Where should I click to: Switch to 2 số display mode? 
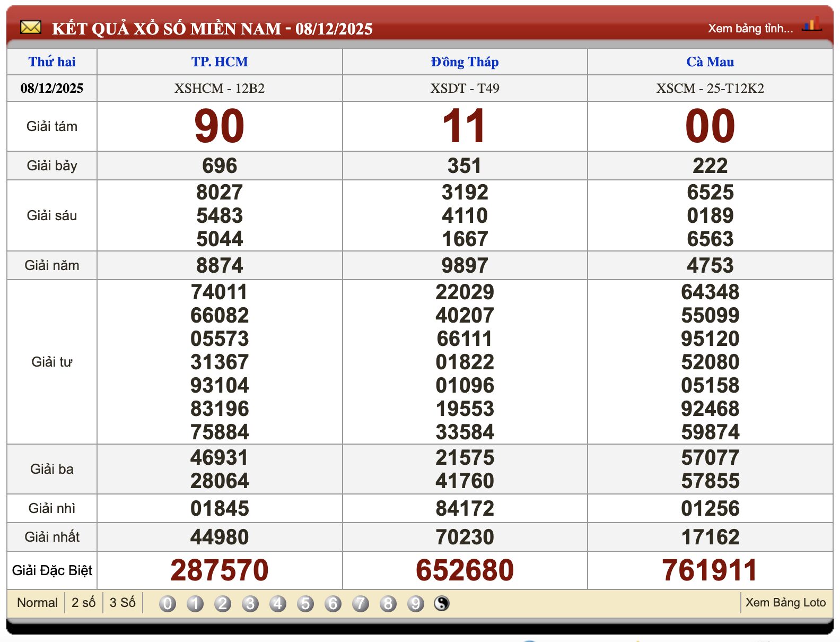coord(83,603)
